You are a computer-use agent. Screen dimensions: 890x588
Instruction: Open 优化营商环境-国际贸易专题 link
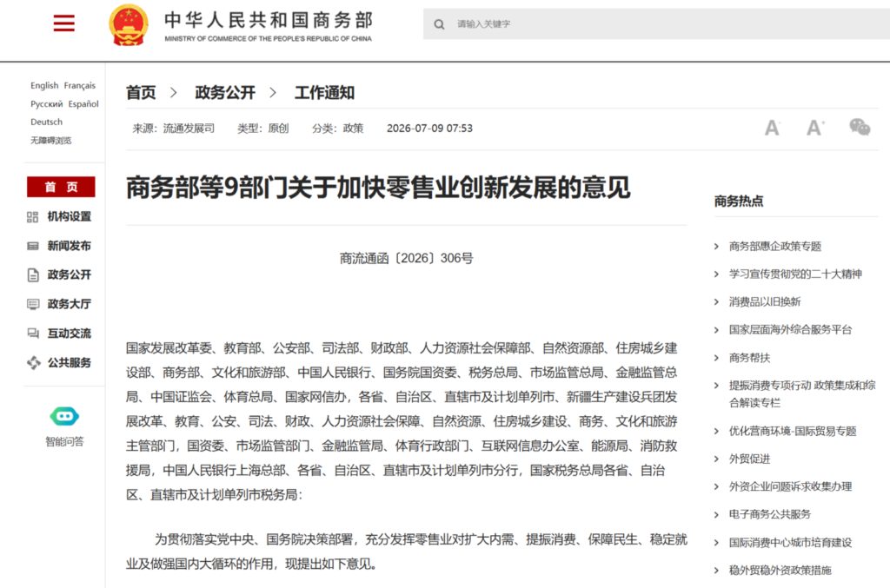coord(793,431)
